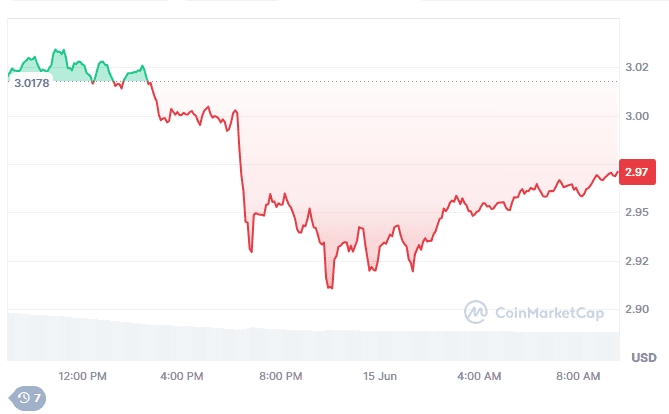Click the 2.90 price axis label
This screenshot has width=669, height=414.
(x=636, y=309)
